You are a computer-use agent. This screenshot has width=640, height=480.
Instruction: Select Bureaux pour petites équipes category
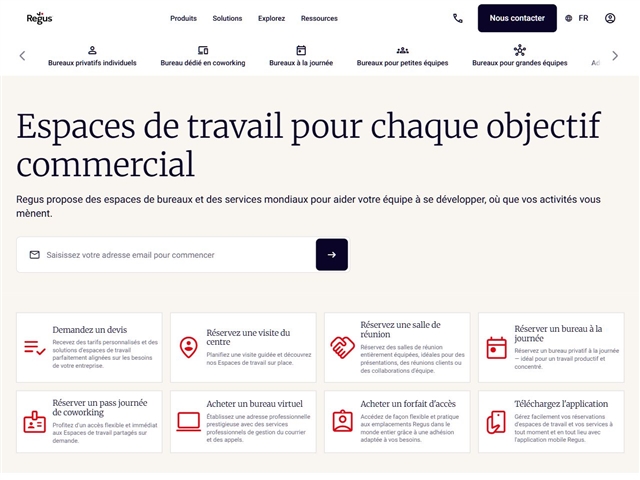(402, 56)
